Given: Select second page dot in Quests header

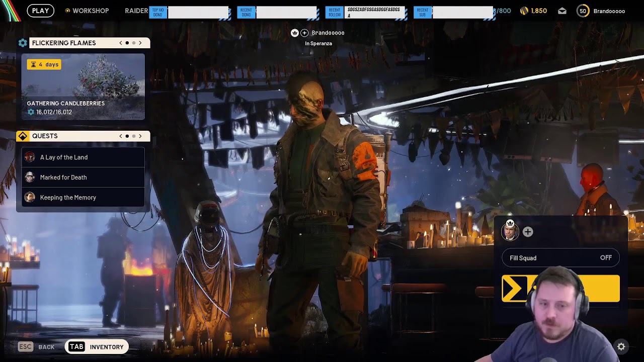Looking at the screenshot, I should [x=134, y=136].
